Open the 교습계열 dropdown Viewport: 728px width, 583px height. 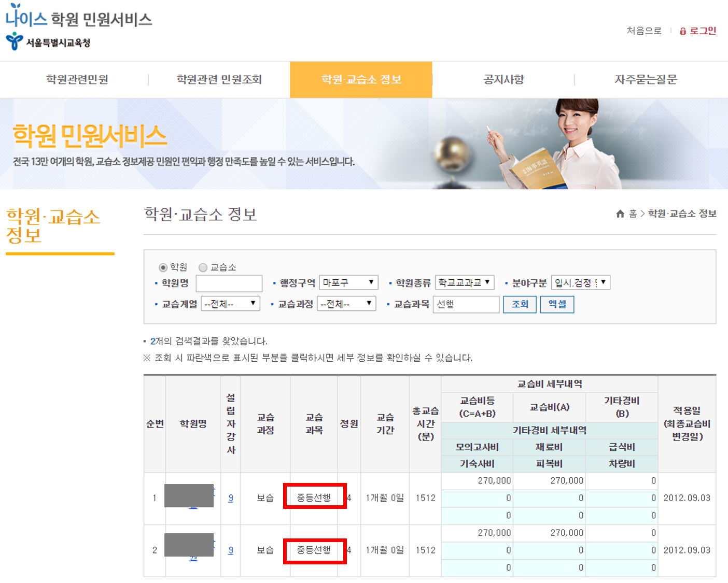pos(230,304)
